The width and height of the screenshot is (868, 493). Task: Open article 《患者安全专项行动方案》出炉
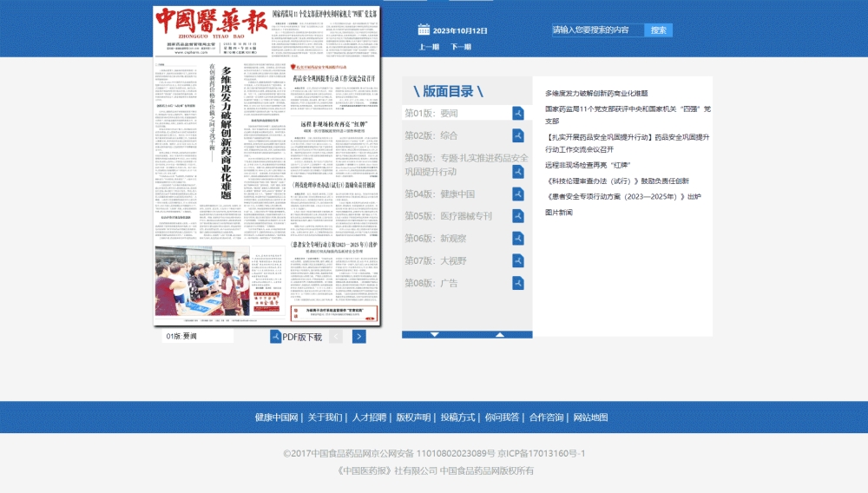coord(623,196)
